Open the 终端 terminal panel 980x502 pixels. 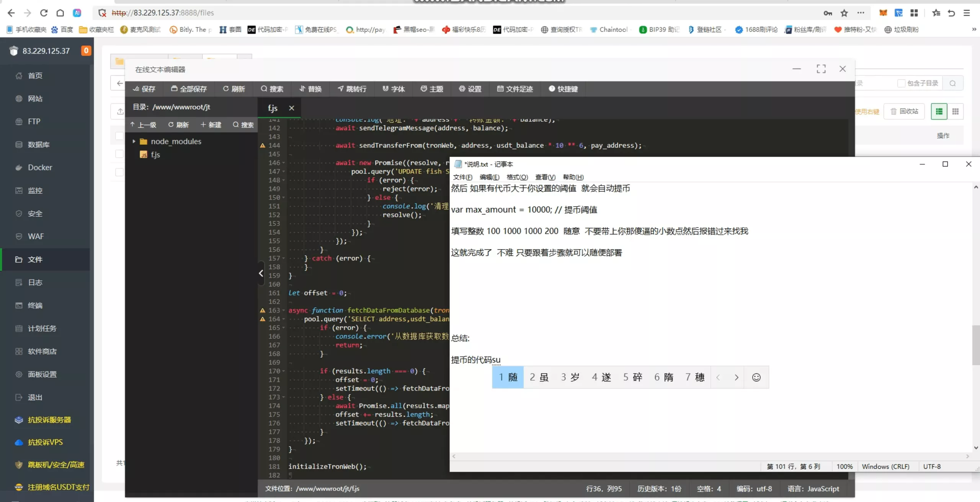35,305
